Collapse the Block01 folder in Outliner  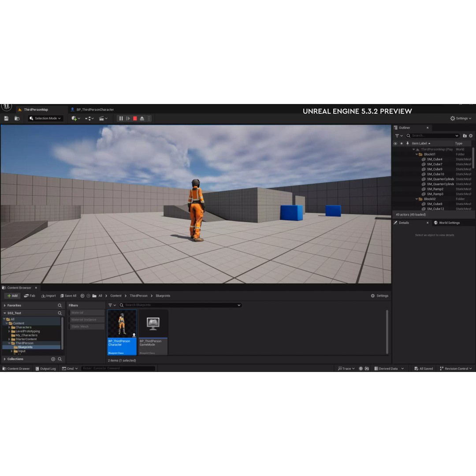pos(416,155)
